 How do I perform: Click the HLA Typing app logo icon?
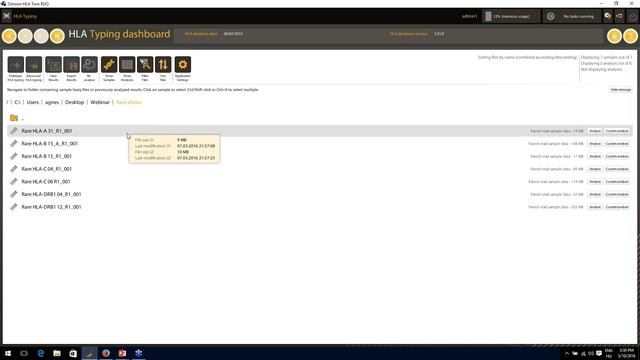coord(7,16)
